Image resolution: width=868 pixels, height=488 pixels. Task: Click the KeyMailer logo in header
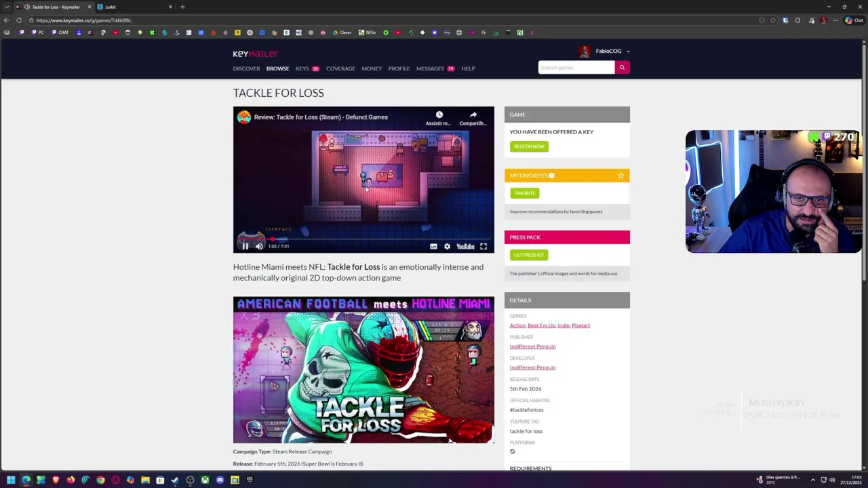click(x=256, y=54)
